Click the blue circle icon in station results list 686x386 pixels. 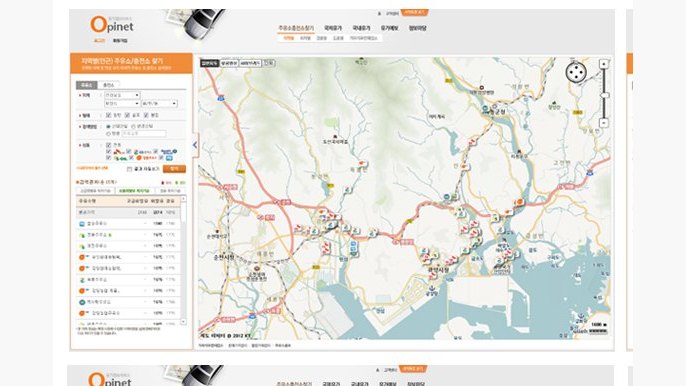pos(81,302)
